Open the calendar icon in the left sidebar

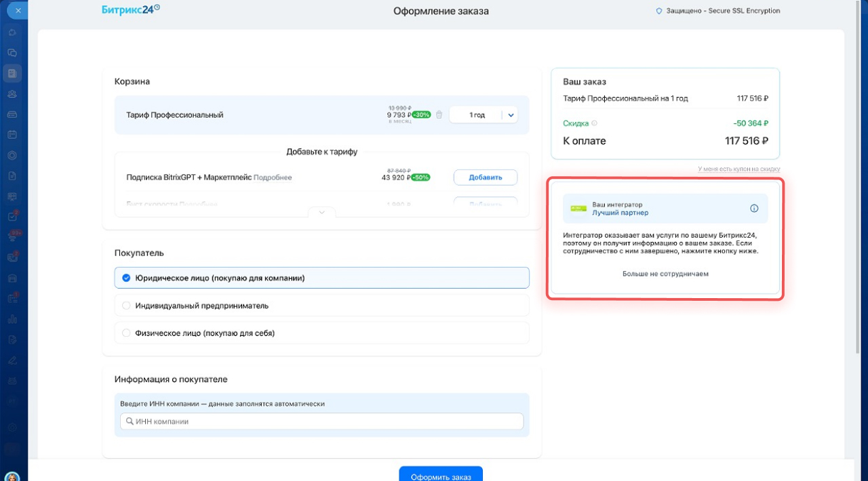[12, 135]
